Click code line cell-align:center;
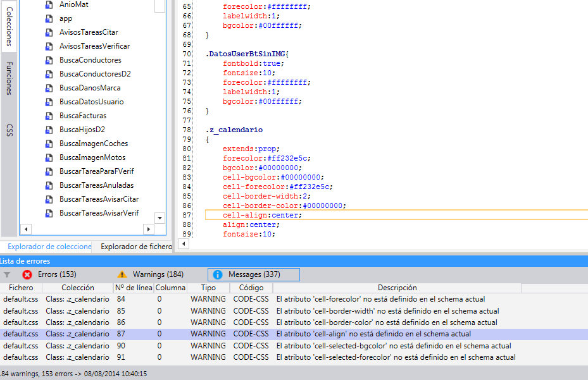The width and height of the screenshot is (588, 380). pyautogui.click(x=262, y=215)
